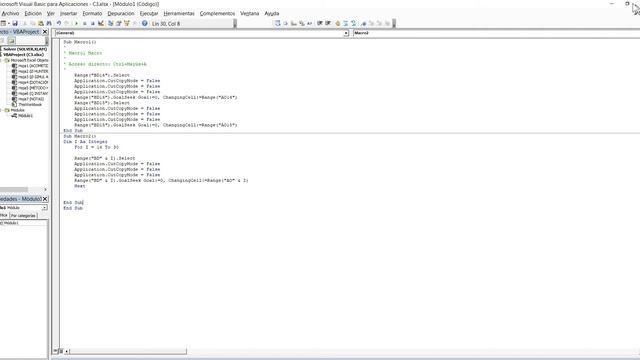Close the Properties - Módulo1 panel
Screen dimensions: 640x360
pos(45,199)
